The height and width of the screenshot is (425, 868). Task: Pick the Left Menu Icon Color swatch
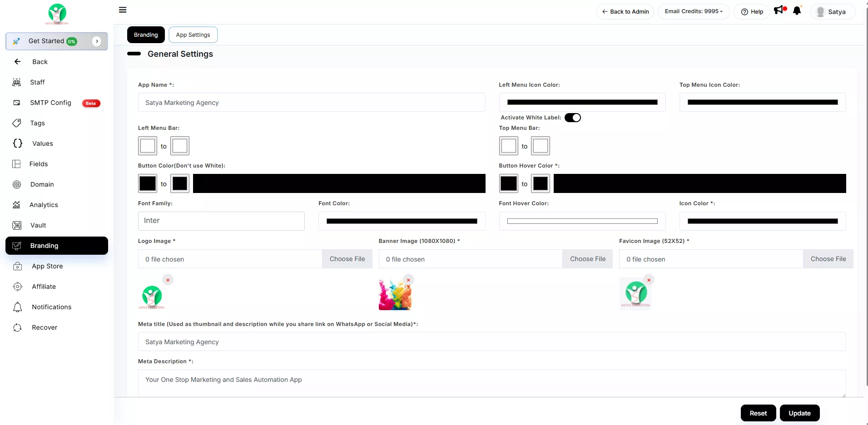point(582,103)
